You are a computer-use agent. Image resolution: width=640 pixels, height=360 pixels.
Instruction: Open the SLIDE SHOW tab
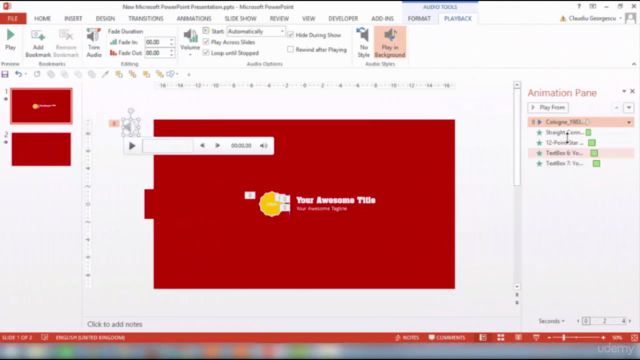(x=240, y=18)
